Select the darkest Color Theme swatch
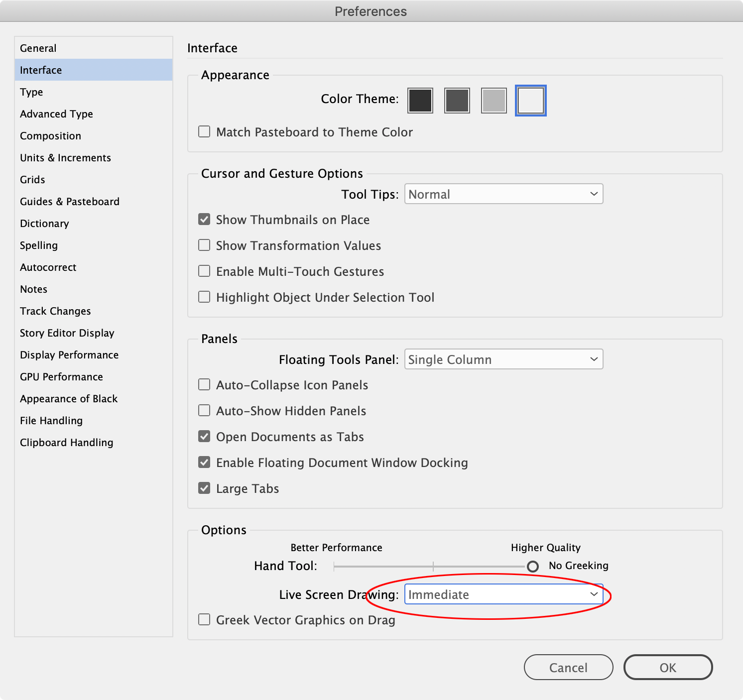The width and height of the screenshot is (743, 700). coord(420,100)
